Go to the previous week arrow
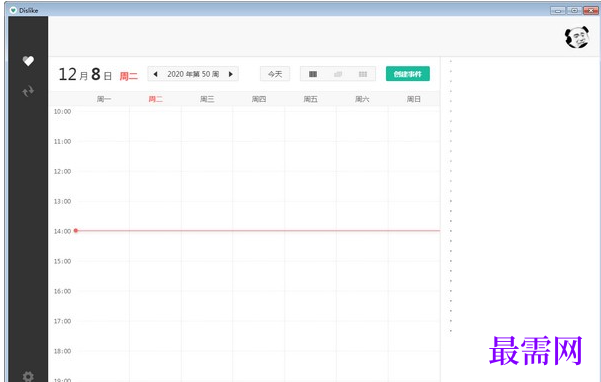This screenshot has height=382, width=601. (155, 74)
